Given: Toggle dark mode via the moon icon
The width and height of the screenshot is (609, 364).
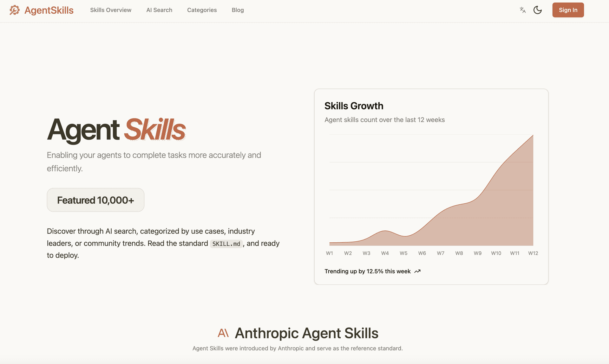Looking at the screenshot, I should click(x=538, y=10).
